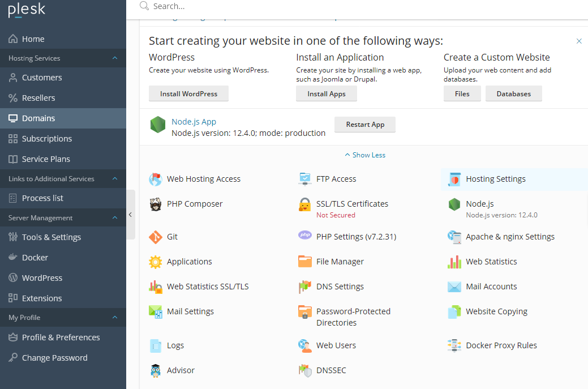The height and width of the screenshot is (389, 588).
Task: Click the DNS Settings flag icon
Action: pos(305,287)
